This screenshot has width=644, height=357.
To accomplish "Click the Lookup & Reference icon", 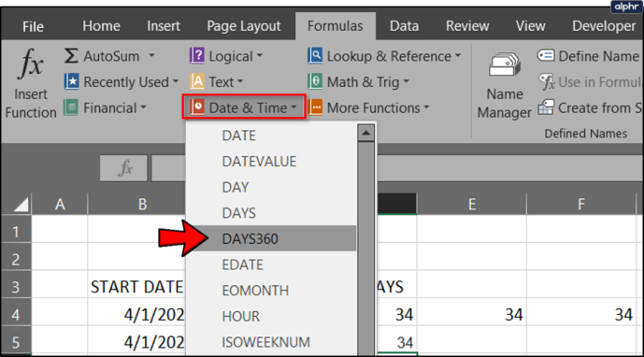I will click(x=315, y=55).
